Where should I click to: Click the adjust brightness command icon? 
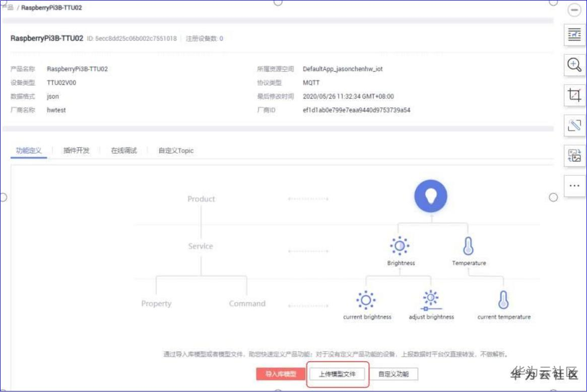click(431, 300)
